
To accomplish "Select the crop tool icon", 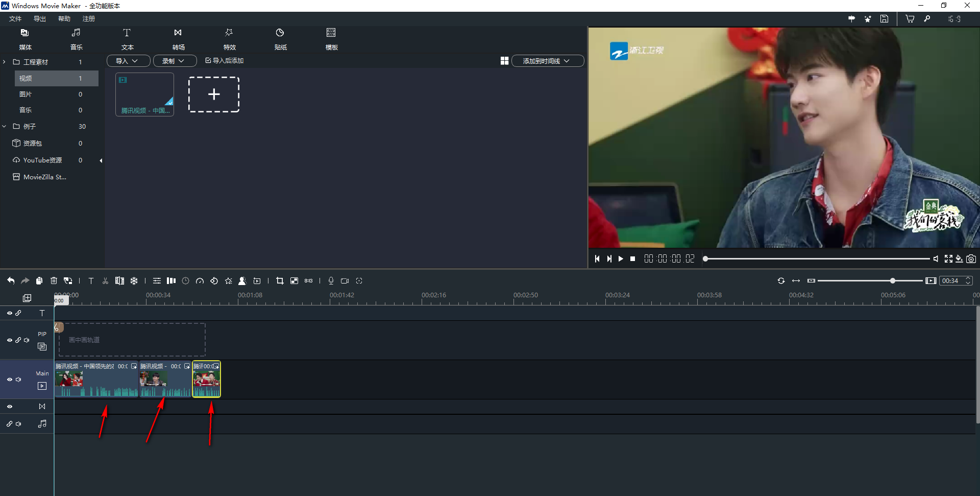I will (x=280, y=280).
